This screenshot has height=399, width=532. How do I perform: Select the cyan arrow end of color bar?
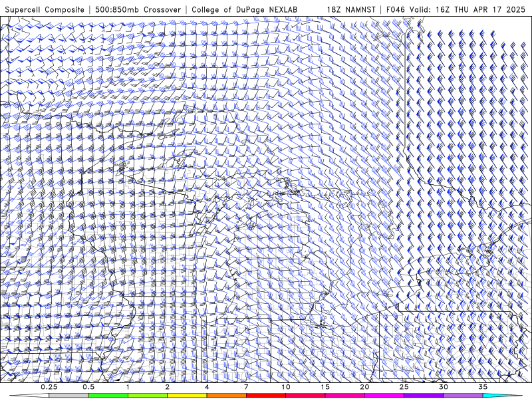tap(503, 396)
